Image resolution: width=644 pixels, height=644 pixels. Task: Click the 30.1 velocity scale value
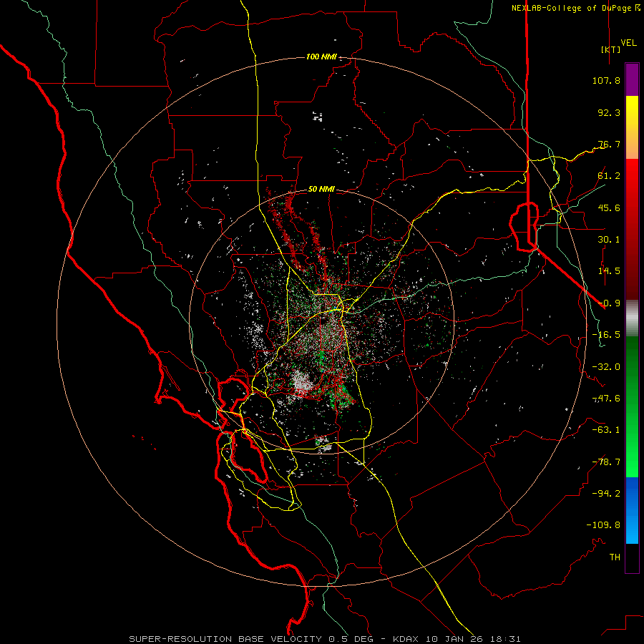tap(609, 240)
